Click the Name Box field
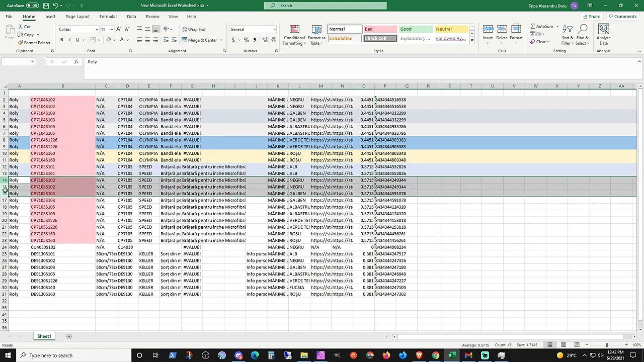The image size is (644, 362). pos(18,61)
